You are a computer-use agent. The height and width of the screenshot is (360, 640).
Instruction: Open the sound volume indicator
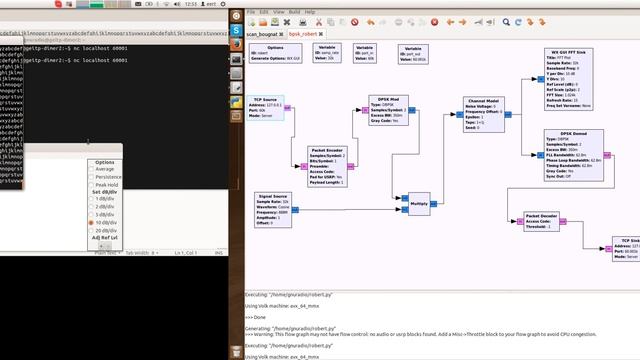(x=177, y=4)
